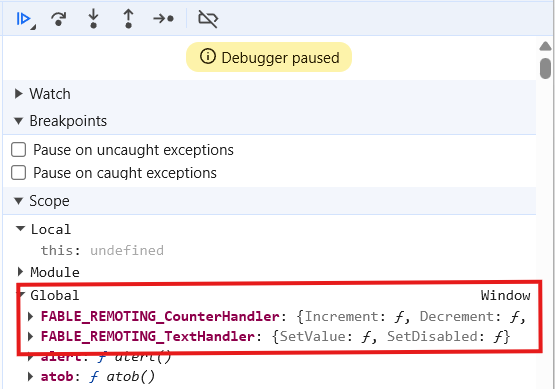This screenshot has width=555, height=389.
Task: Collapse the Breakpoints section
Action: coord(19,121)
